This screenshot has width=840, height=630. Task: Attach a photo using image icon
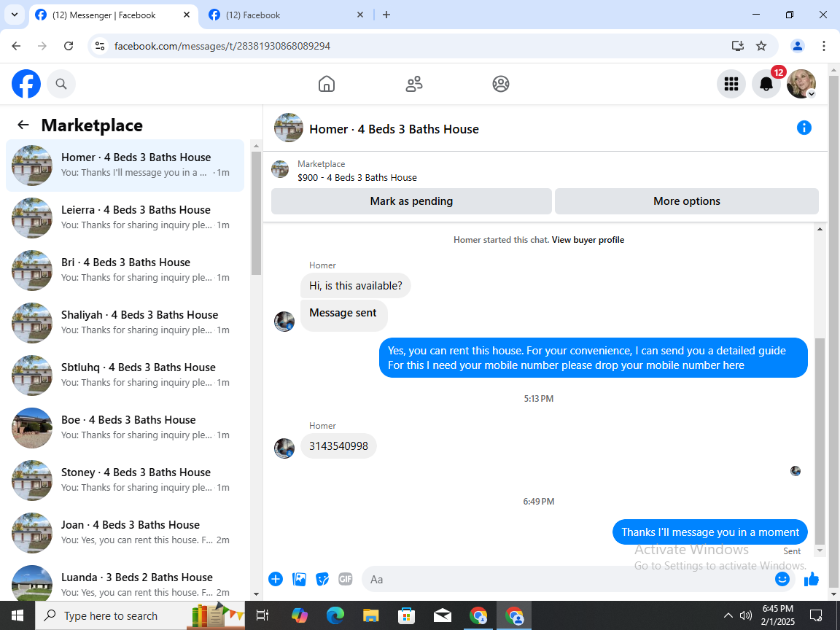299,579
